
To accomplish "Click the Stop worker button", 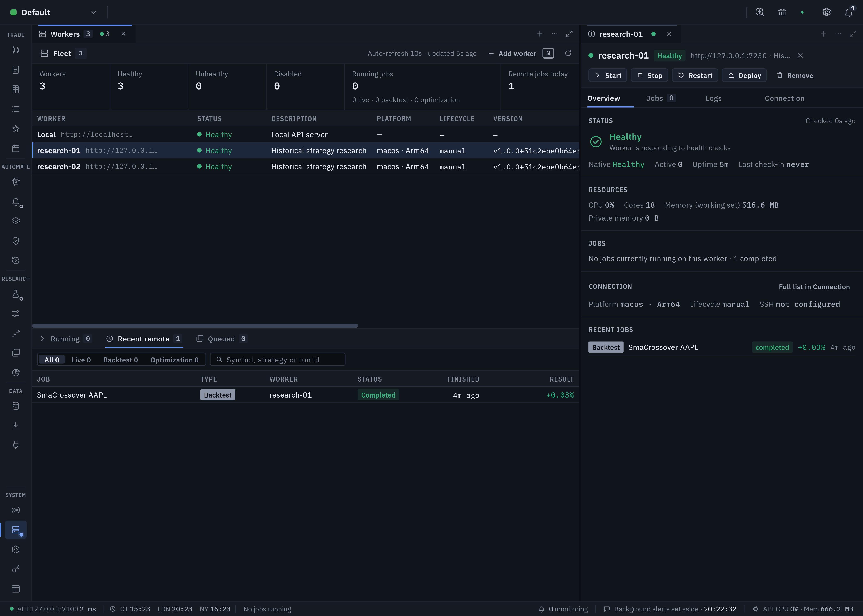I will point(649,76).
